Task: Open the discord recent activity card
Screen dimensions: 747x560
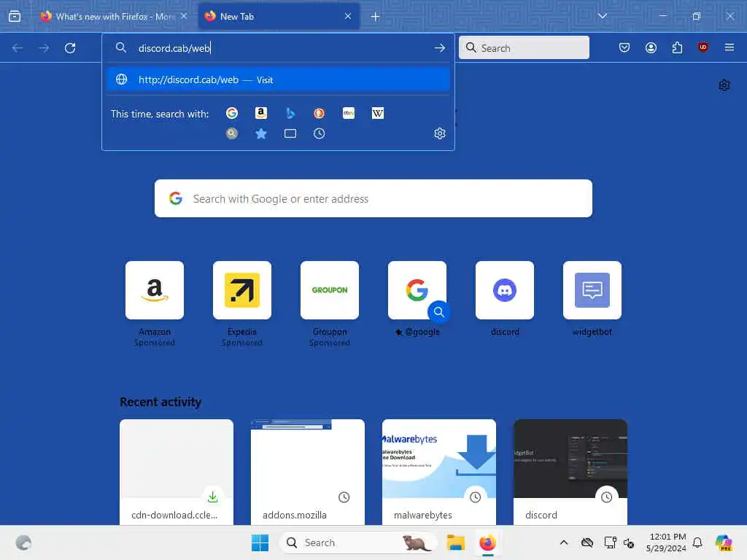Action: point(570,472)
